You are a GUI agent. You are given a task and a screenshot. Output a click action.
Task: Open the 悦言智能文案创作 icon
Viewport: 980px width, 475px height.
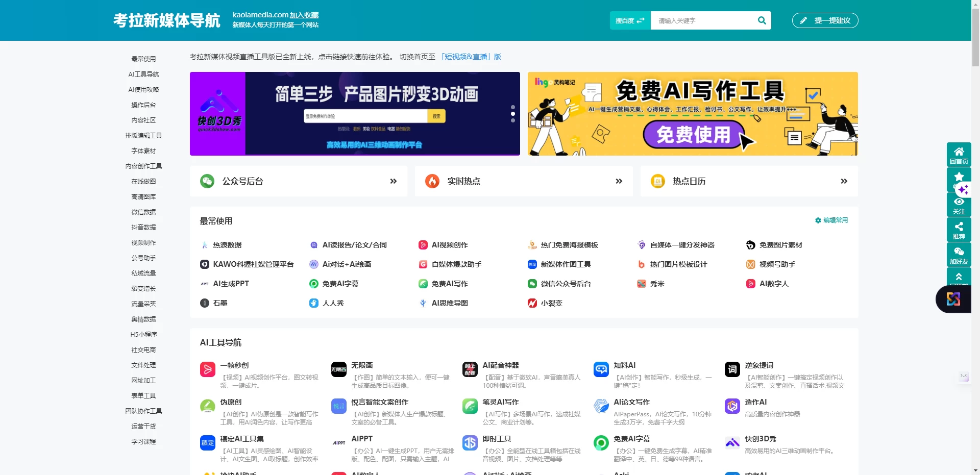(338, 406)
